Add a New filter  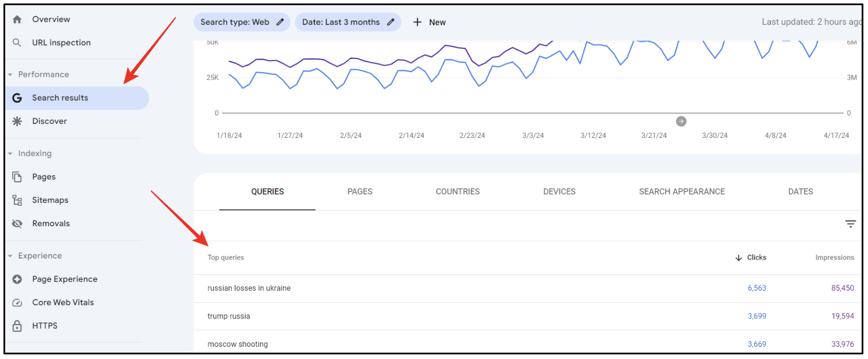429,22
